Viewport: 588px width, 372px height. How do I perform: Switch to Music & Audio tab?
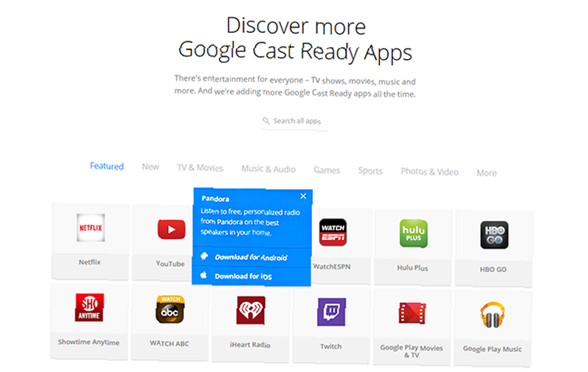(x=269, y=169)
